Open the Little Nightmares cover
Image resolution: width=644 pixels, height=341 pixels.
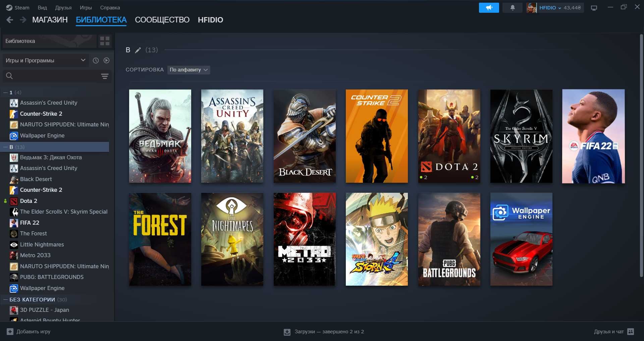(x=232, y=239)
